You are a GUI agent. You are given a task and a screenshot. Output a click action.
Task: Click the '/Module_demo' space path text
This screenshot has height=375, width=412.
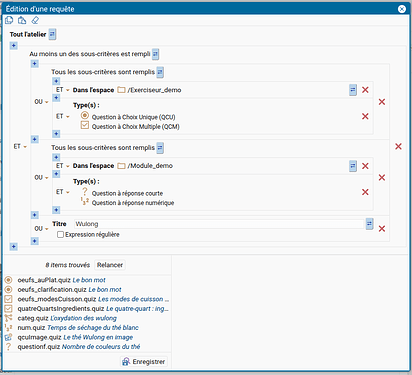point(150,166)
